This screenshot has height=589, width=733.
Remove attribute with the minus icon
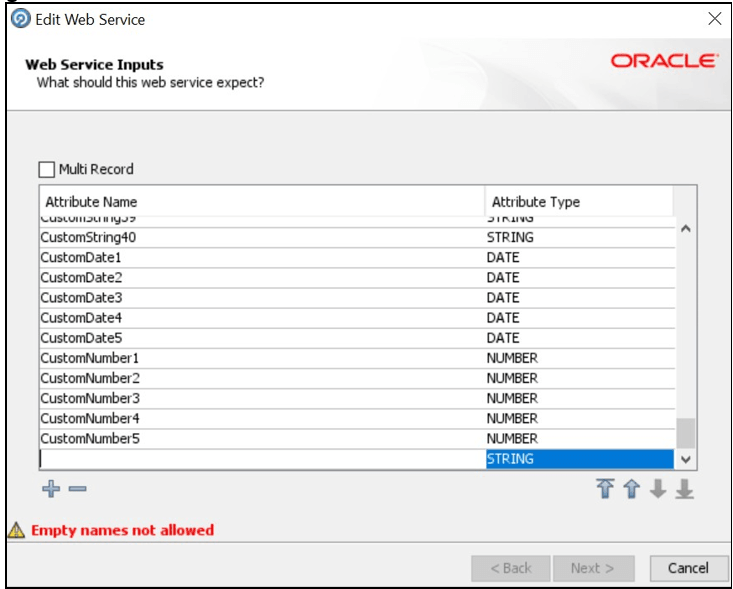point(78,489)
